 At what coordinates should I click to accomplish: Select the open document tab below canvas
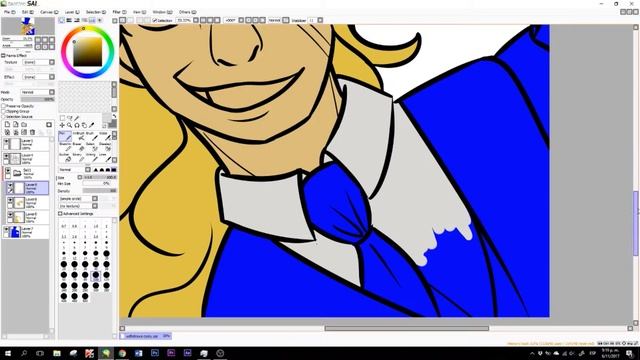(146, 336)
